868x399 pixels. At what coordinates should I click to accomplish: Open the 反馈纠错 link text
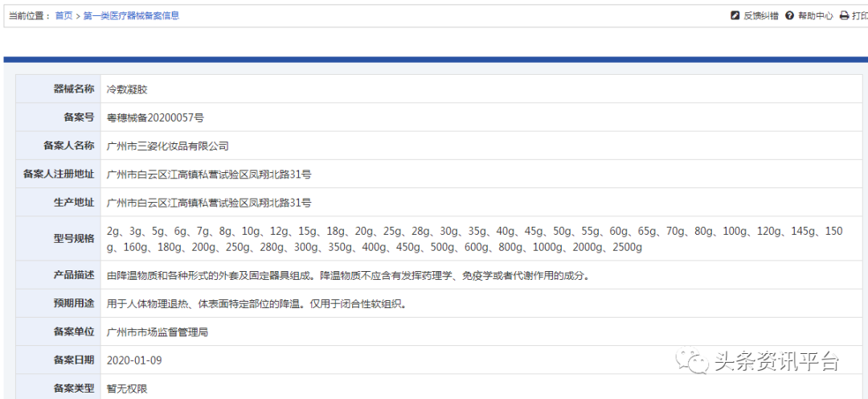pos(761,15)
